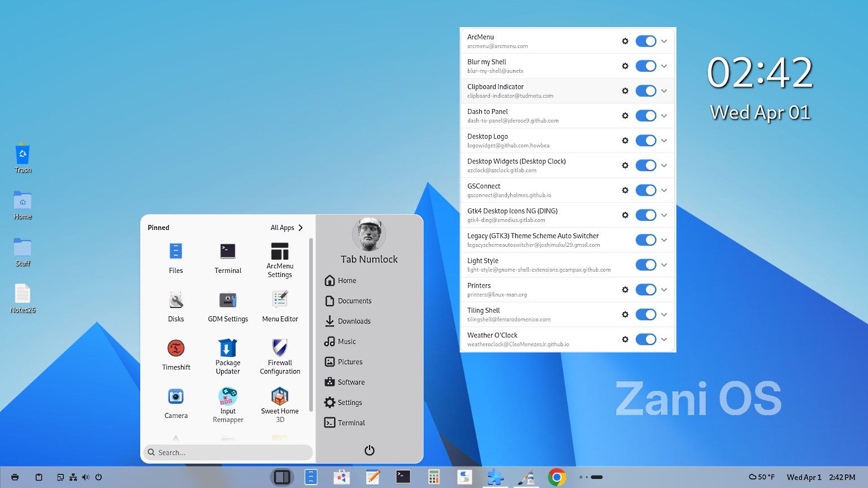Launch Google Chrome from the taskbar

(x=557, y=477)
